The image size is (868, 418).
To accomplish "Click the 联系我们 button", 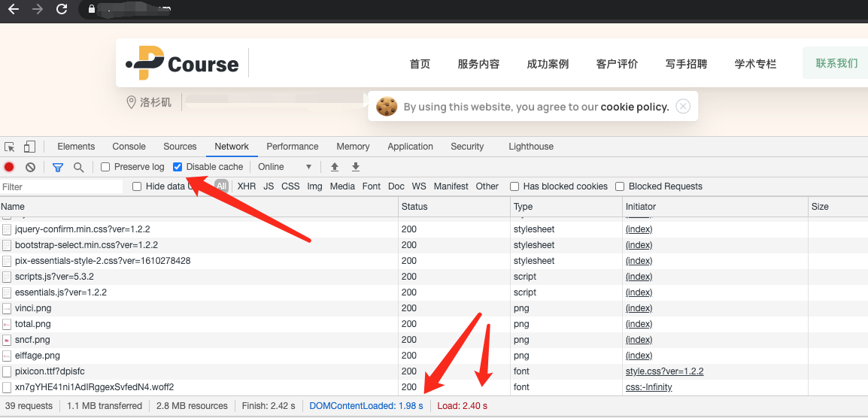I will pyautogui.click(x=836, y=64).
